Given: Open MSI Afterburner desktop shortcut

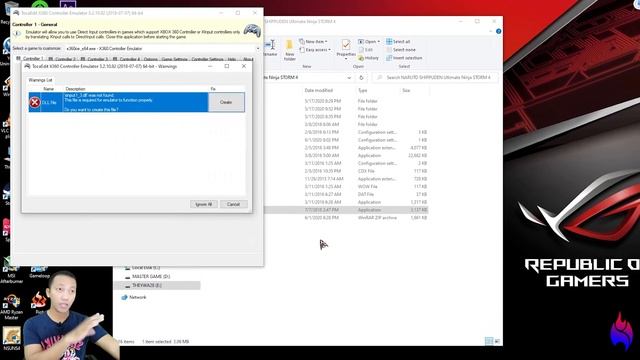Looking at the screenshot, I should pyautogui.click(x=11, y=271).
